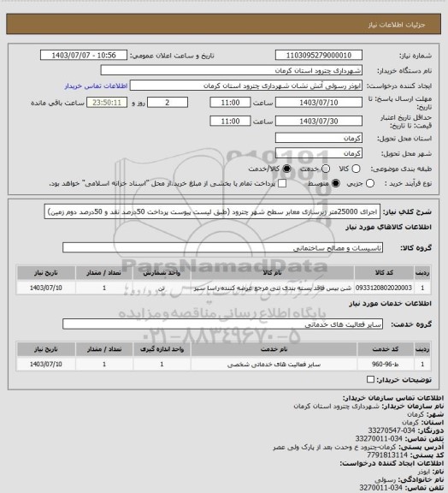Click the گروه خدمت field سایر فعالیت های خدماتی

click(222, 324)
